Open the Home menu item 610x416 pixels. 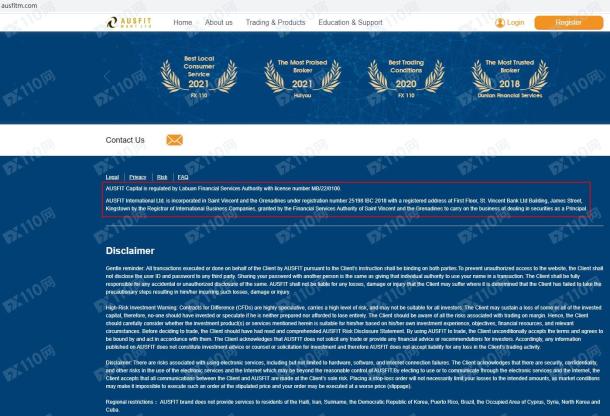[182, 23]
